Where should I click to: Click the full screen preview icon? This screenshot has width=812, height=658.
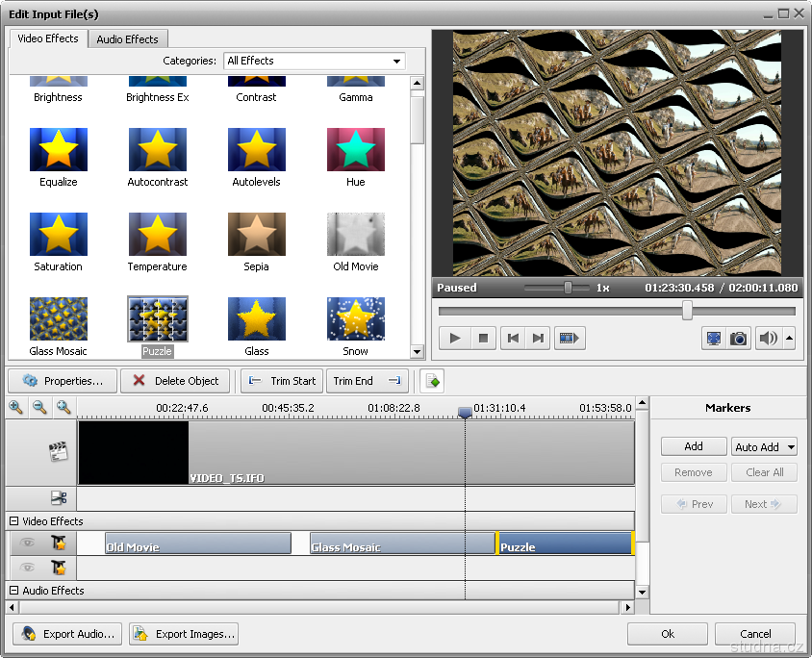point(714,338)
